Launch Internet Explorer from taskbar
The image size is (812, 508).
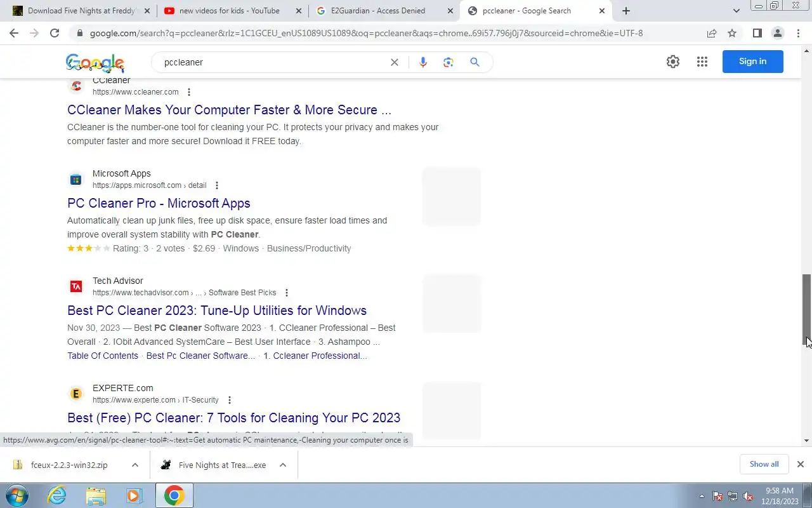(57, 495)
